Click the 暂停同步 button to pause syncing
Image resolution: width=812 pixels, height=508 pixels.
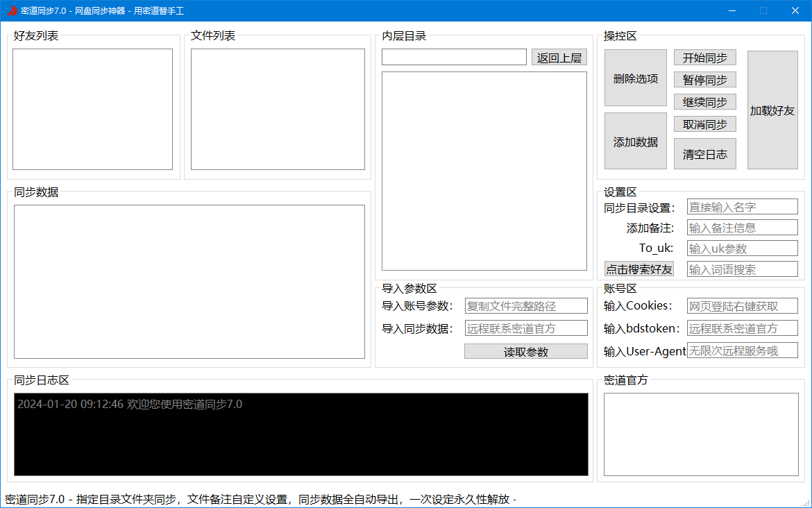[704, 80]
